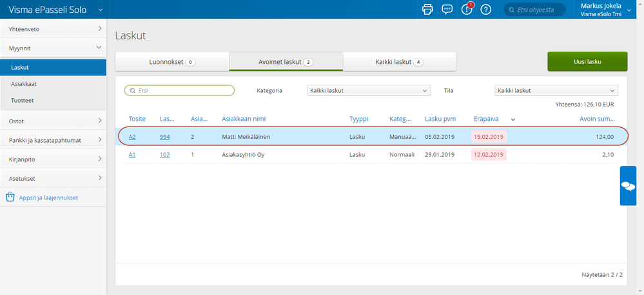Open the chat messages icon in header

point(447,10)
